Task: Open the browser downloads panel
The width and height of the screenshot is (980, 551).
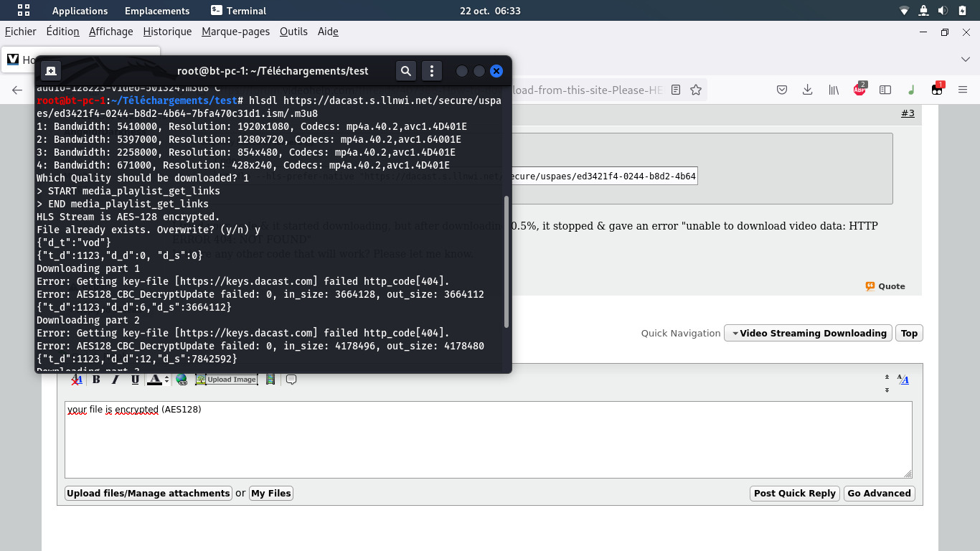Action: (808, 90)
